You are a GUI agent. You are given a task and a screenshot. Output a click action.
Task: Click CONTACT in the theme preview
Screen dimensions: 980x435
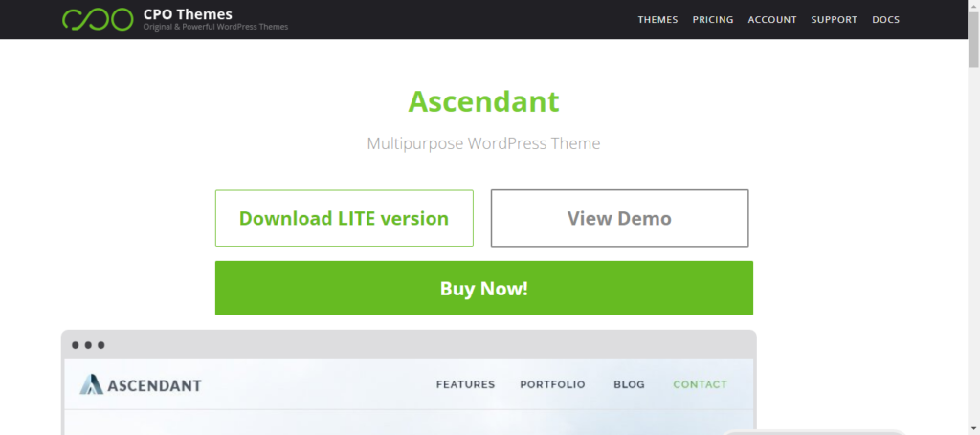(700, 384)
